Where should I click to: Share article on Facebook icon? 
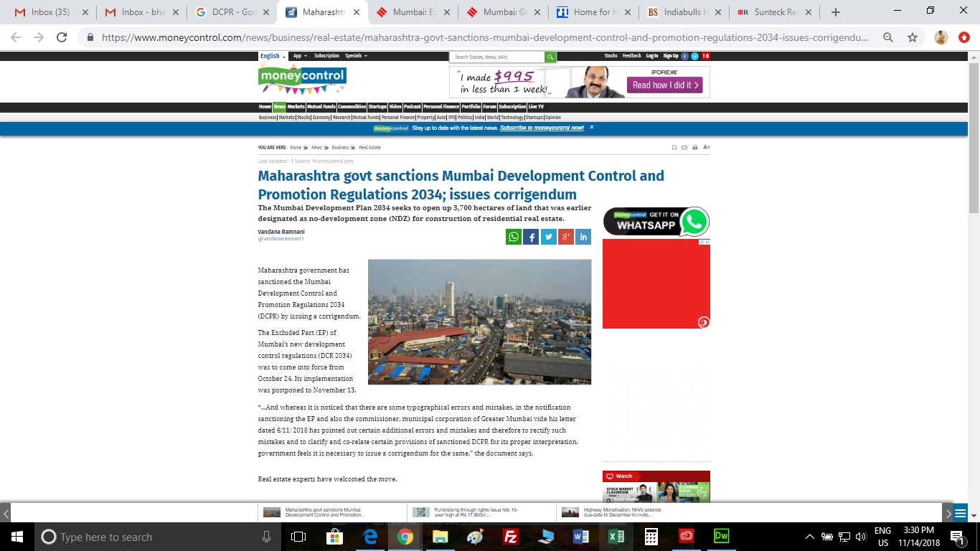click(531, 237)
